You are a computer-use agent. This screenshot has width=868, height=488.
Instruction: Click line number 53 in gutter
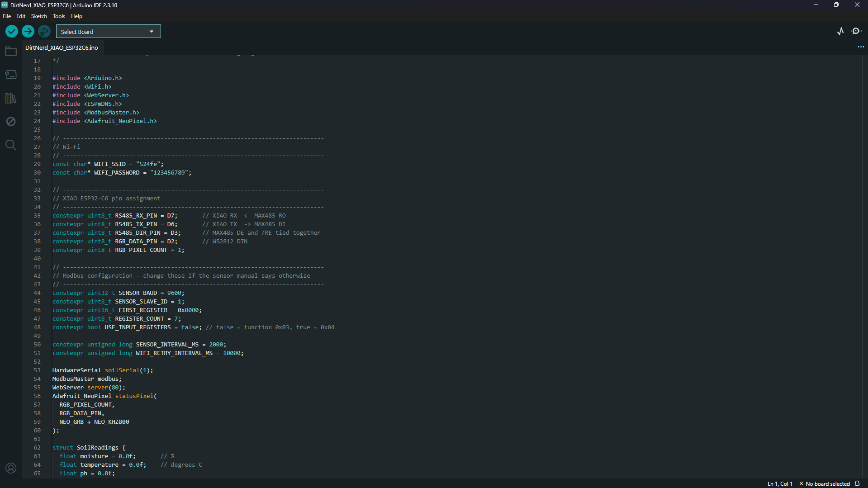[x=37, y=370]
